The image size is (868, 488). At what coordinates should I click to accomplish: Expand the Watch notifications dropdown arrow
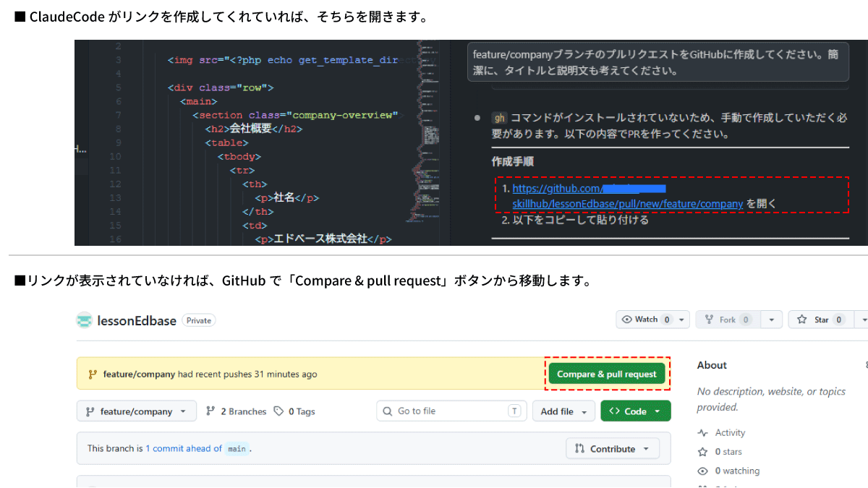click(x=681, y=320)
